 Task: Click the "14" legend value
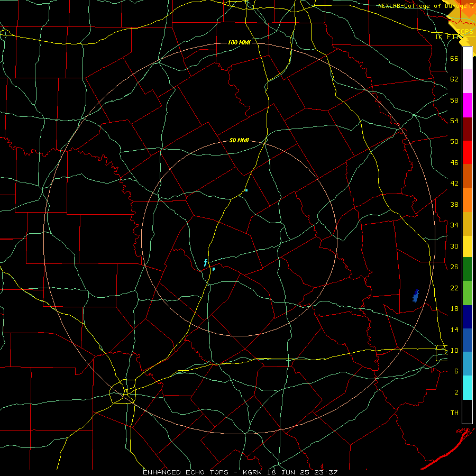pos(454,329)
